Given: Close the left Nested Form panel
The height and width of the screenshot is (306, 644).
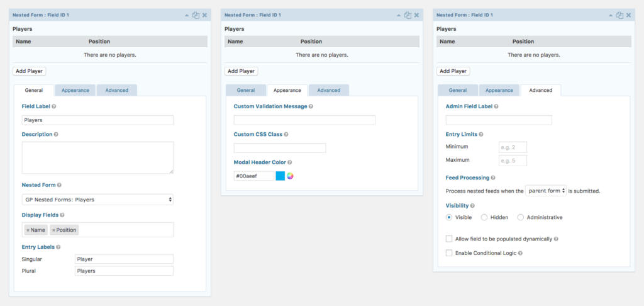Looking at the screenshot, I should [x=204, y=15].
